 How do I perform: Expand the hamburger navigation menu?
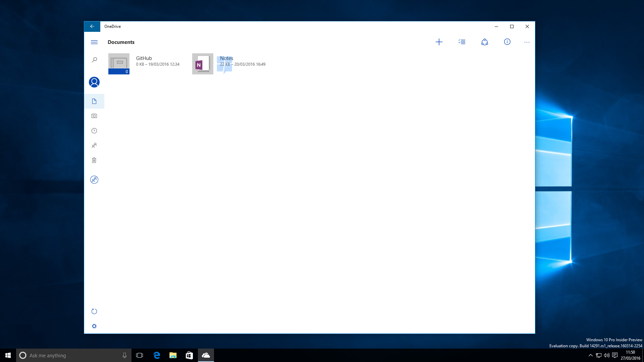[x=94, y=42]
